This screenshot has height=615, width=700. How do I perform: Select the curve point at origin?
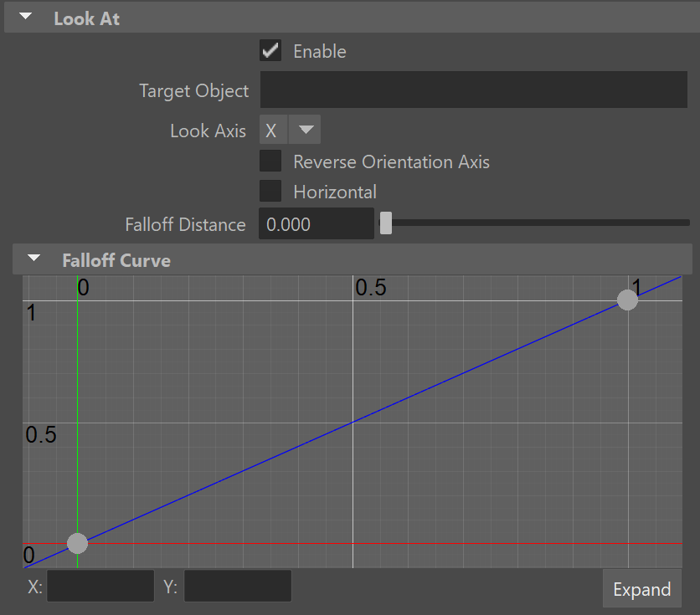(77, 543)
